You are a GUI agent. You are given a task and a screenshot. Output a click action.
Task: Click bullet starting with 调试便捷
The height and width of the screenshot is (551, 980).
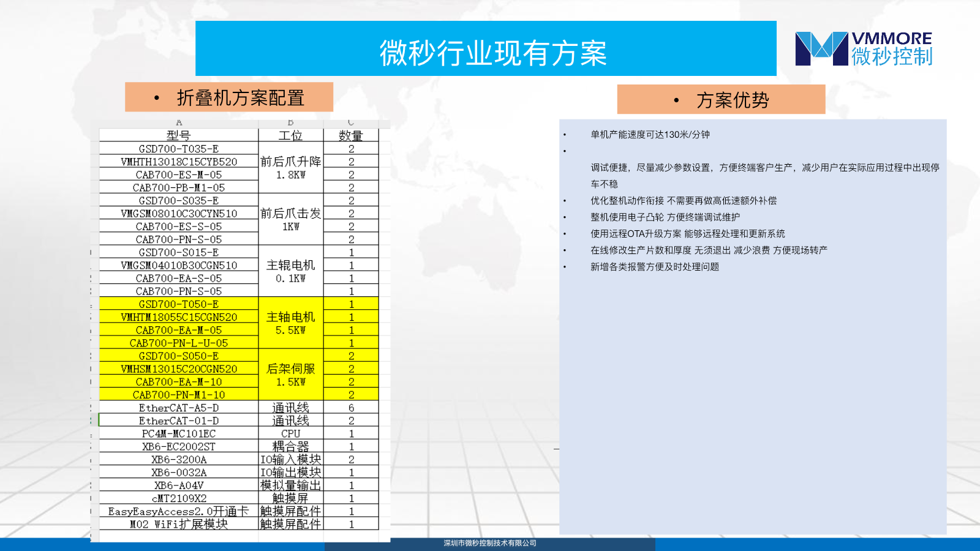[x=765, y=176]
